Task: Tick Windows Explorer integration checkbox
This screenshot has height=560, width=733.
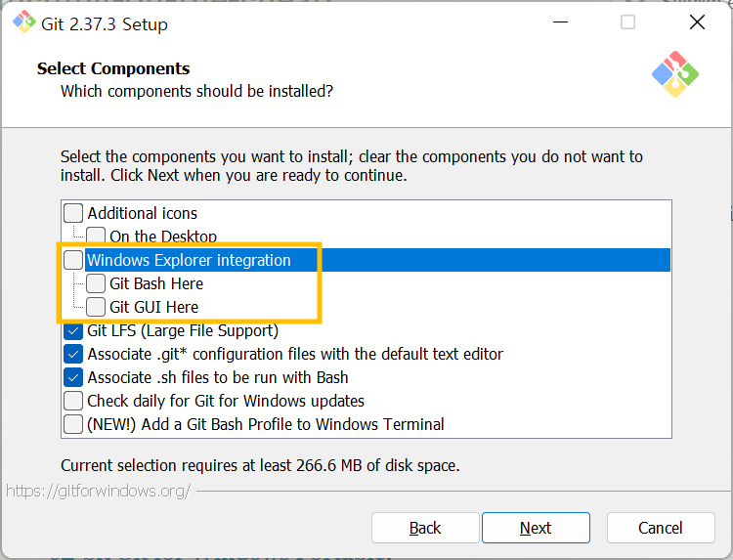Action: click(x=73, y=260)
